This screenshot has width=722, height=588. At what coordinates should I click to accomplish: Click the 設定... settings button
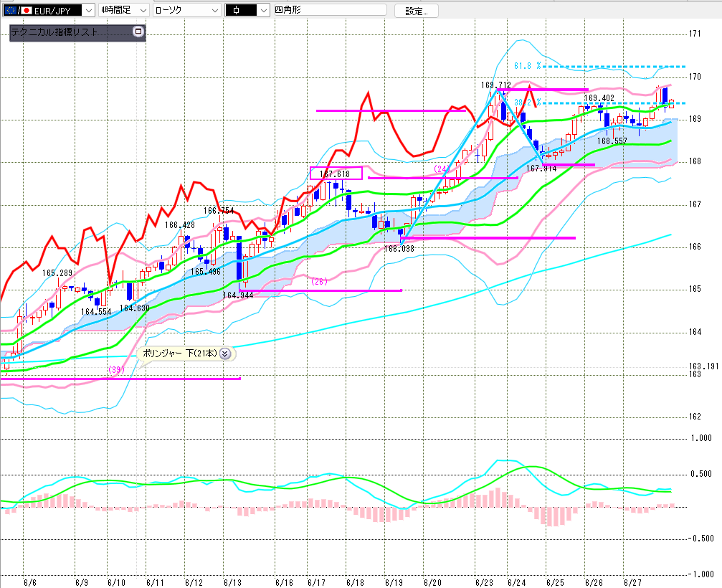417,11
